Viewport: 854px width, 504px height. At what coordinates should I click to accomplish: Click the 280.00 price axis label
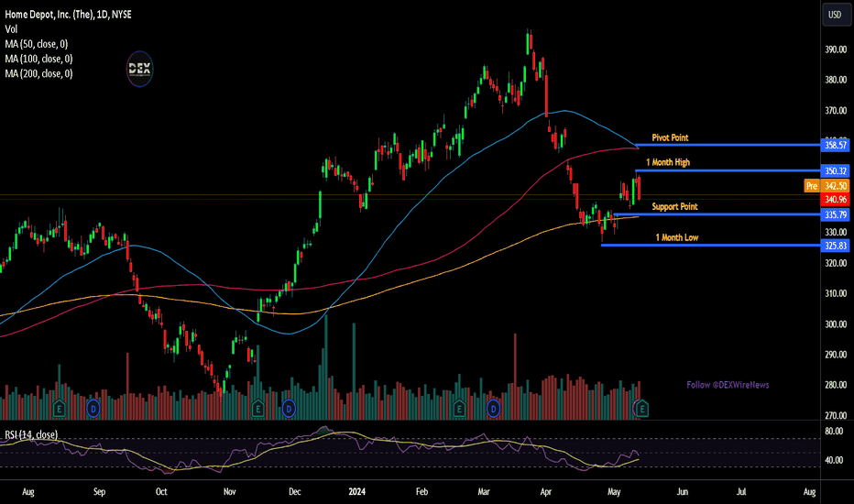836,385
